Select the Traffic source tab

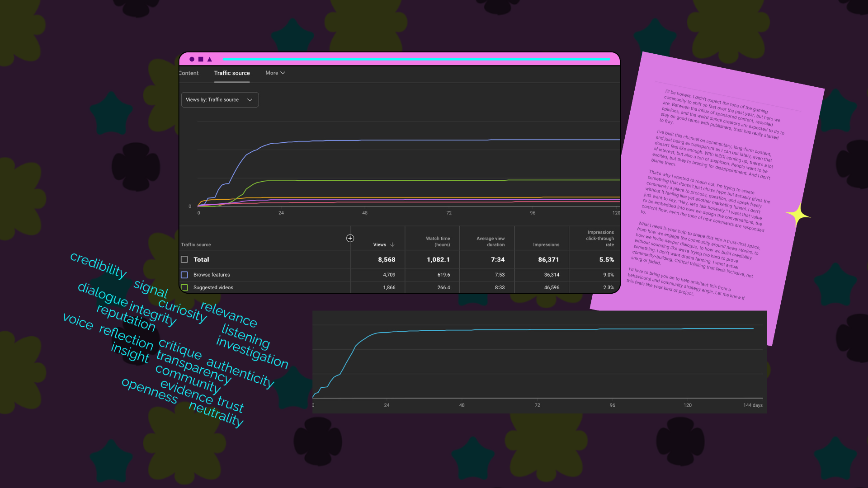tap(232, 73)
